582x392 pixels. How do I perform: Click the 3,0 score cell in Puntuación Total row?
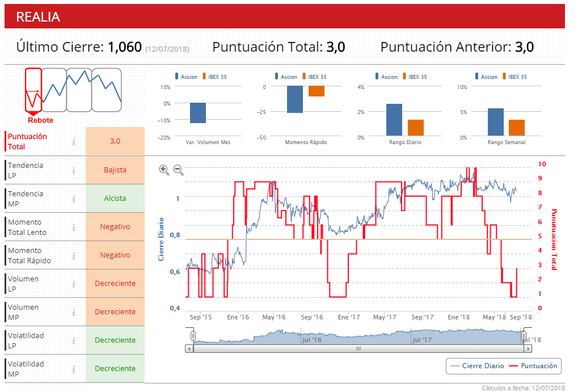115,141
